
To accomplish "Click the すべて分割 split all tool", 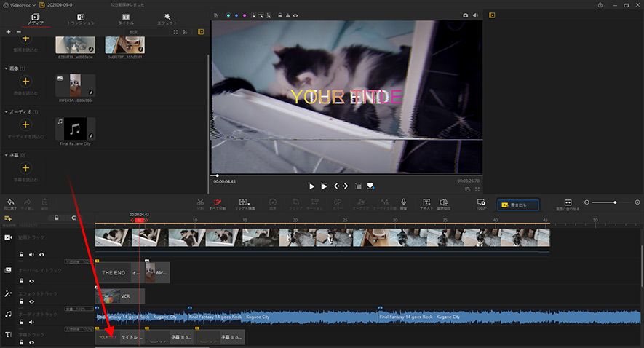I will (x=218, y=202).
